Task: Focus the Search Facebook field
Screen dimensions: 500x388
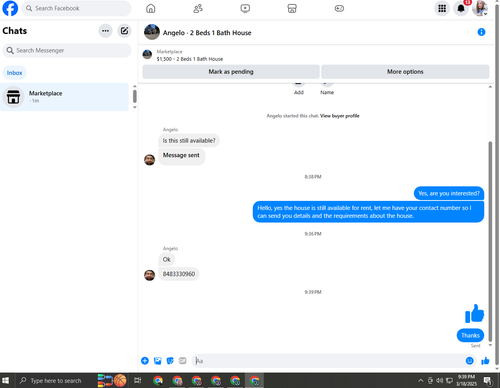Action: [x=76, y=8]
